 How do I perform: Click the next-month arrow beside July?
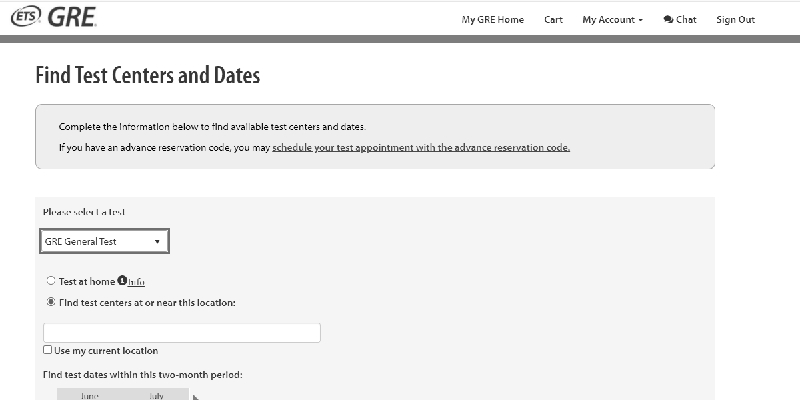point(195,397)
